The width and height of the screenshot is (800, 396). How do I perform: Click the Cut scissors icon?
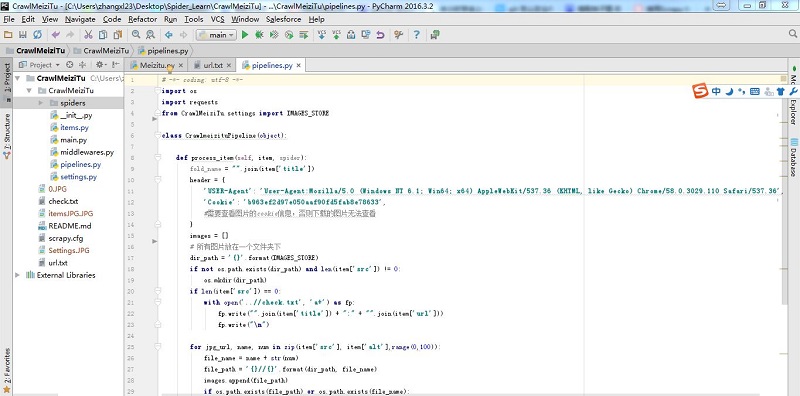coord(88,35)
